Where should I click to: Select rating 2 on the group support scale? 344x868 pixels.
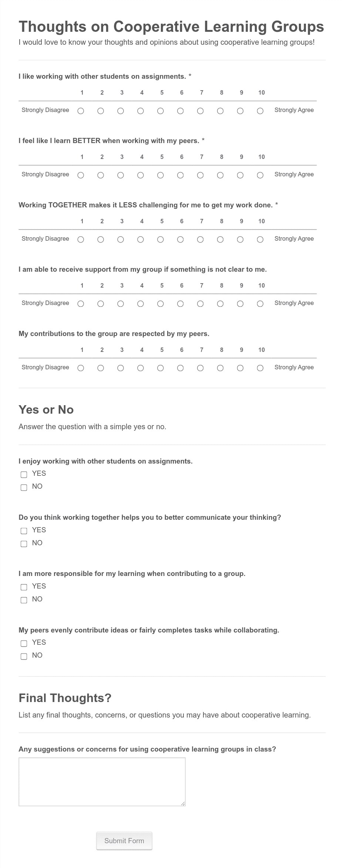[100, 303]
